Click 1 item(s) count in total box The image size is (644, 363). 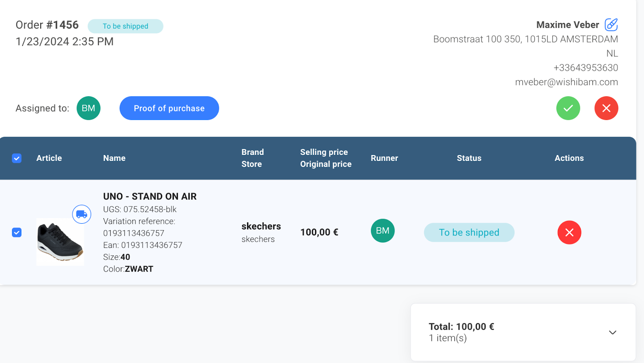click(x=448, y=338)
